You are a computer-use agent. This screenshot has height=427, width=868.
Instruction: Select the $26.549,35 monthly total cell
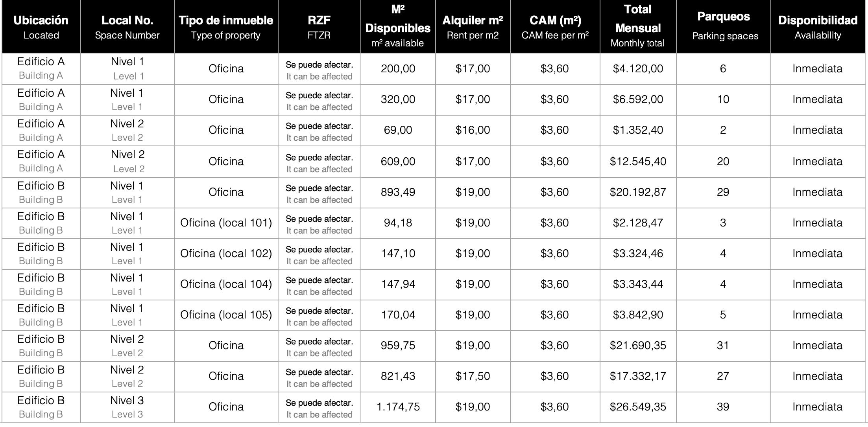pos(638,407)
